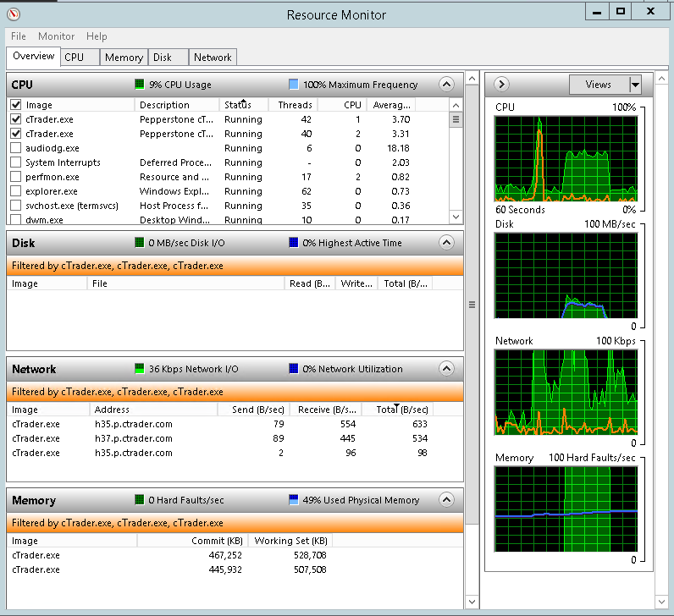Sort memory list by Working Set (KB) column
This screenshot has width=674, height=616.
(290, 541)
